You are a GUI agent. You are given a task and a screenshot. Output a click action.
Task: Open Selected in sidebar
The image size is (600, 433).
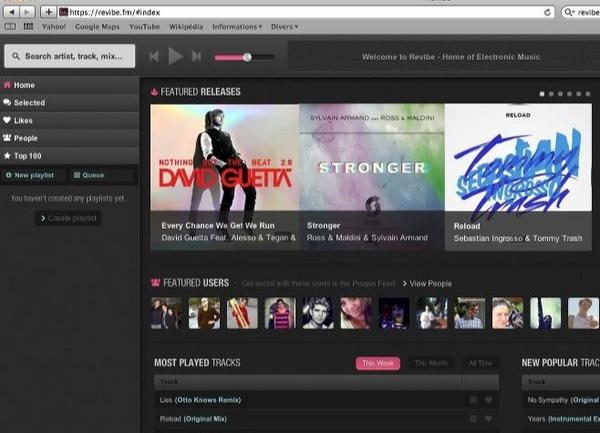click(69, 103)
